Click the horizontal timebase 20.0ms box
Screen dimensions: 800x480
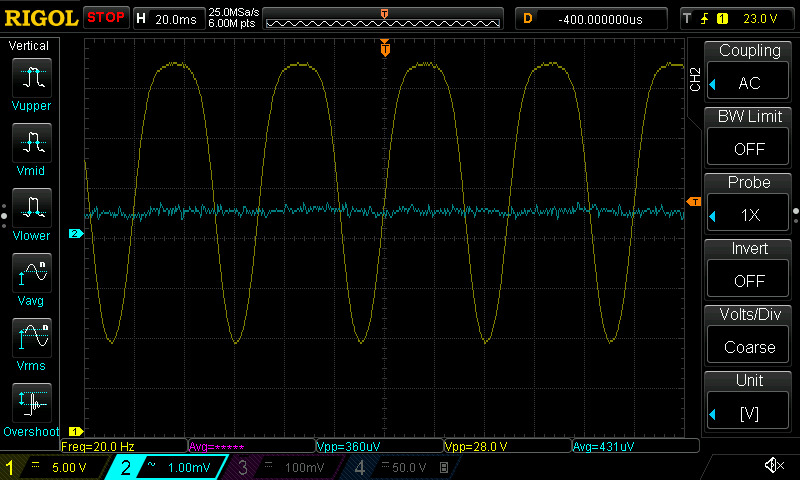click(x=169, y=19)
